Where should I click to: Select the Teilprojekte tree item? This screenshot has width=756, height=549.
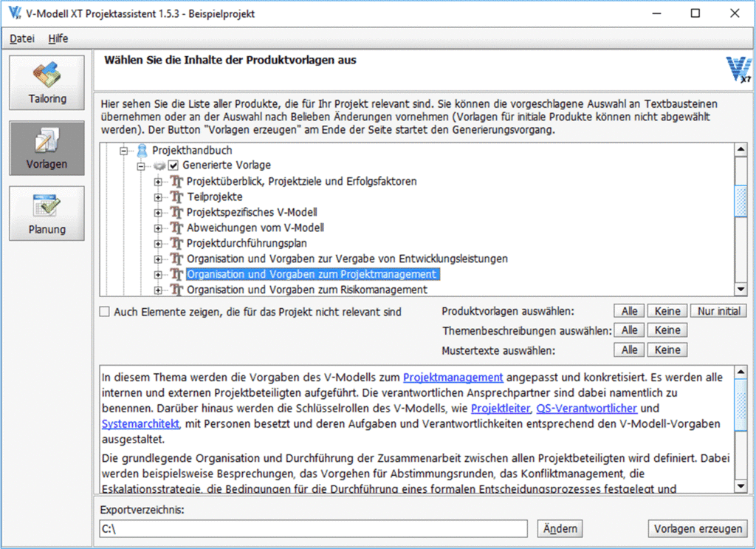tap(215, 197)
